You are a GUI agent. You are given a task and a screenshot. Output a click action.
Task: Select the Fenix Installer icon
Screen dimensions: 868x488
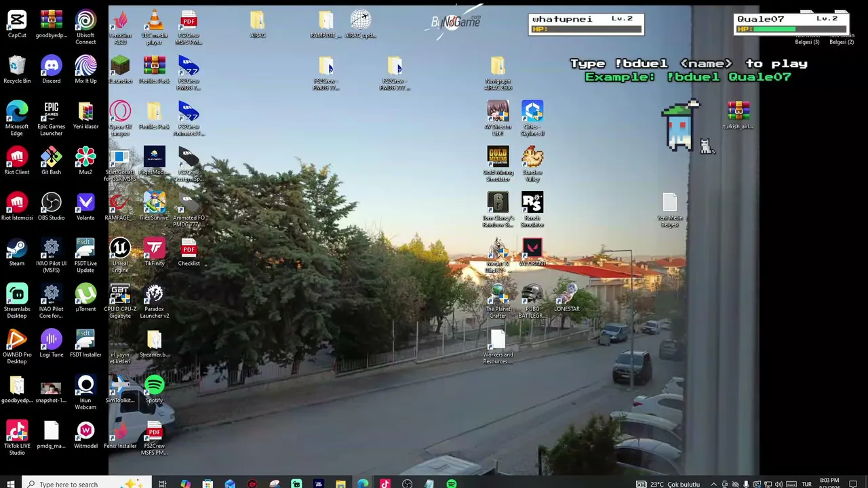pyautogui.click(x=120, y=434)
